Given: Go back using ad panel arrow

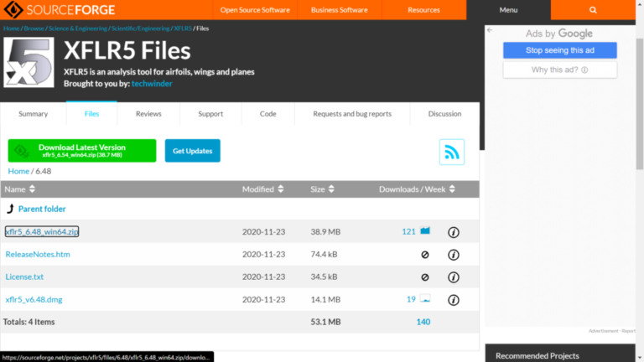Looking at the screenshot, I should pos(490,31).
